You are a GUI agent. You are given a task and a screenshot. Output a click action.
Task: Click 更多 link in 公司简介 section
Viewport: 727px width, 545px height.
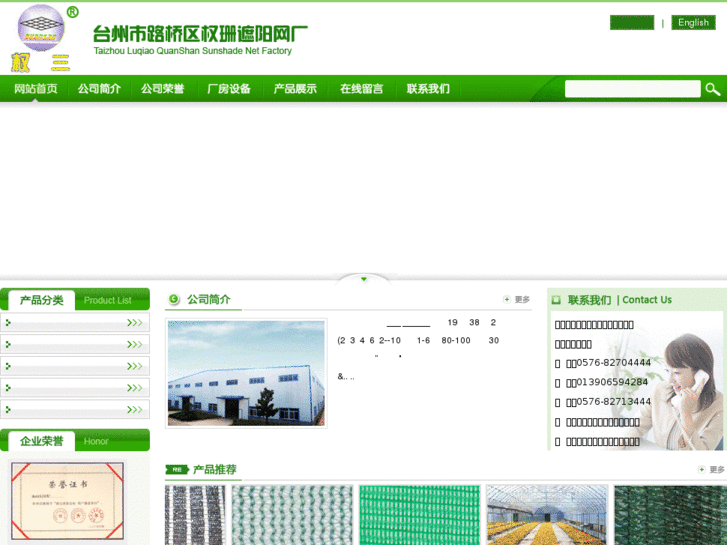[x=522, y=300]
